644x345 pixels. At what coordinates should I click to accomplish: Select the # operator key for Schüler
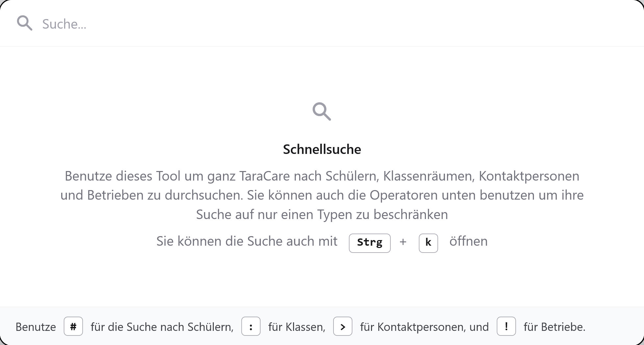73,326
